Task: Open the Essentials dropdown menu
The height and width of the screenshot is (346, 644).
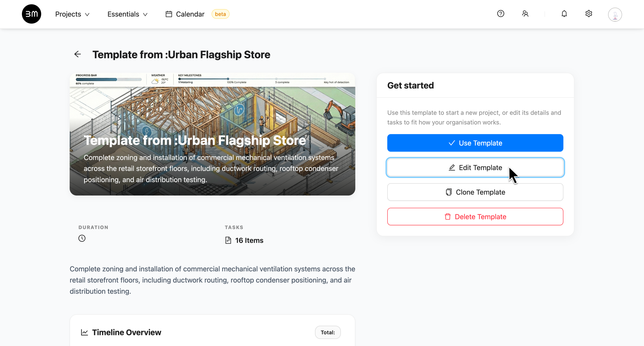Action: click(127, 14)
